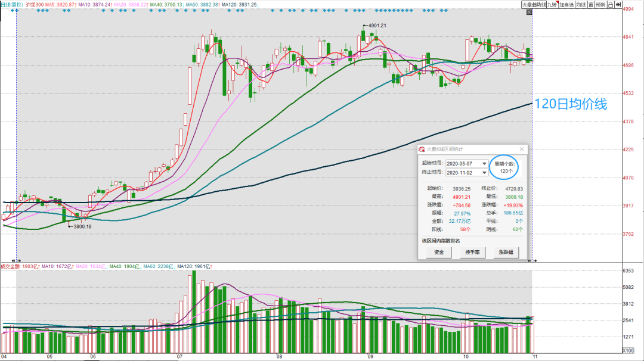This screenshot has width=644, height=361.
Task: Close the shaded interval selection with small X
Action: tap(530, 13)
